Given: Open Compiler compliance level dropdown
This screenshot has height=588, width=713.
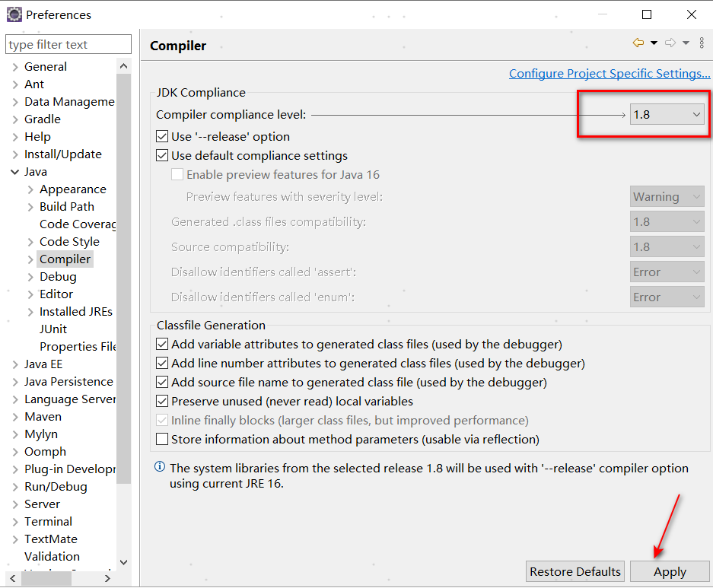Looking at the screenshot, I should pos(667,114).
